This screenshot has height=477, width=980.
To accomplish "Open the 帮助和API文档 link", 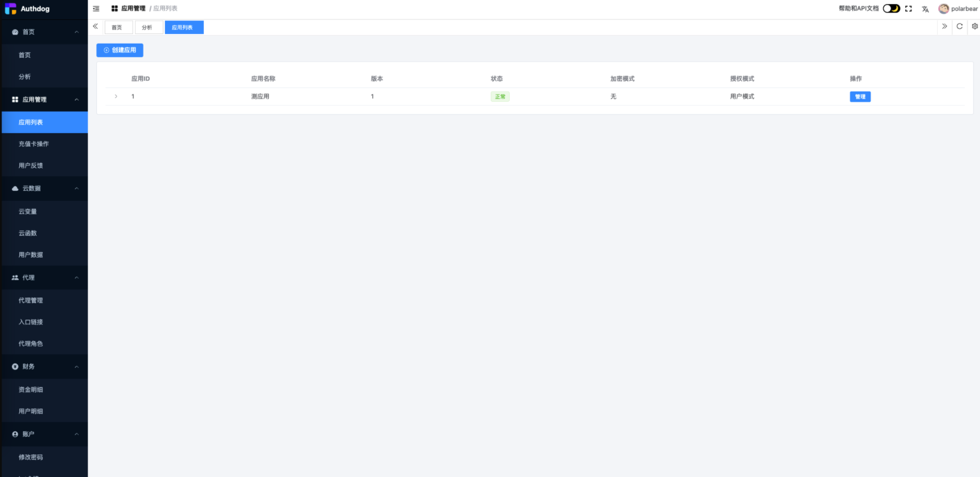I will [x=858, y=8].
